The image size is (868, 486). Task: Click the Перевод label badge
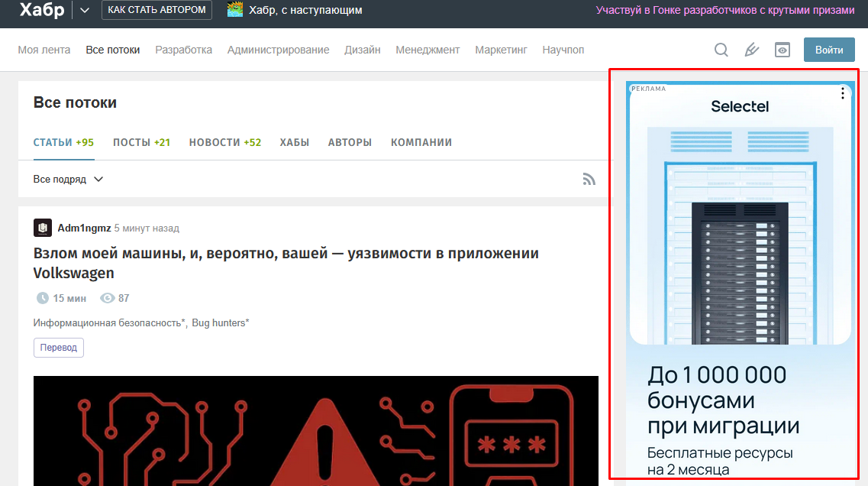click(58, 348)
